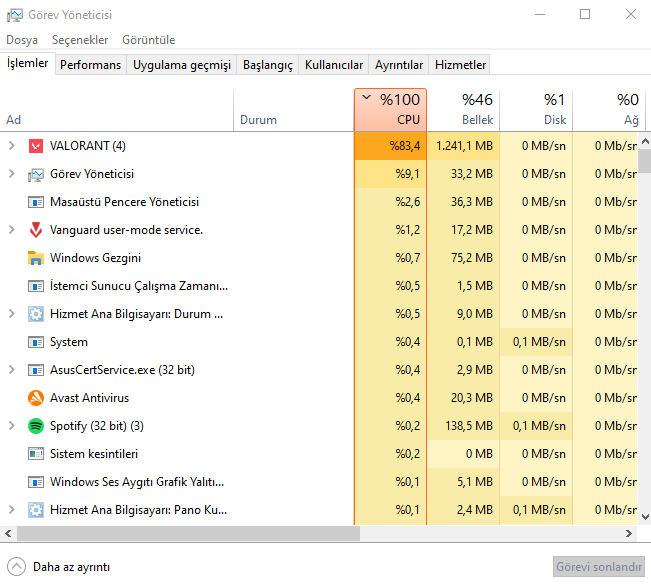Select the System row name

pyautogui.click(x=69, y=342)
